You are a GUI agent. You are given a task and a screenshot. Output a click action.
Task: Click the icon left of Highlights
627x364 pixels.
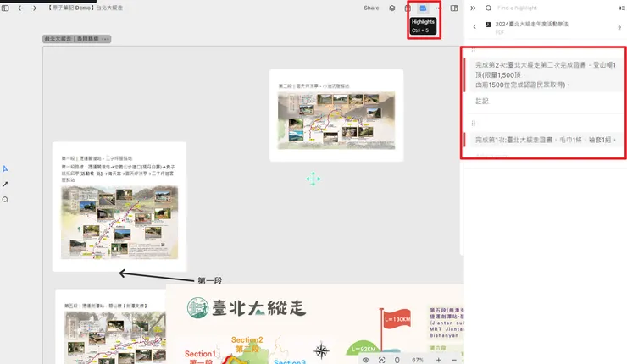click(x=408, y=8)
